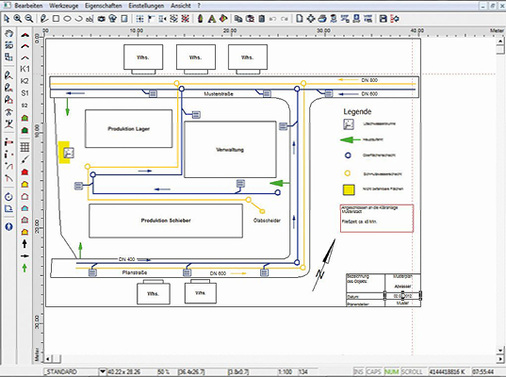Select the ellipse drawing tool

pos(67,19)
